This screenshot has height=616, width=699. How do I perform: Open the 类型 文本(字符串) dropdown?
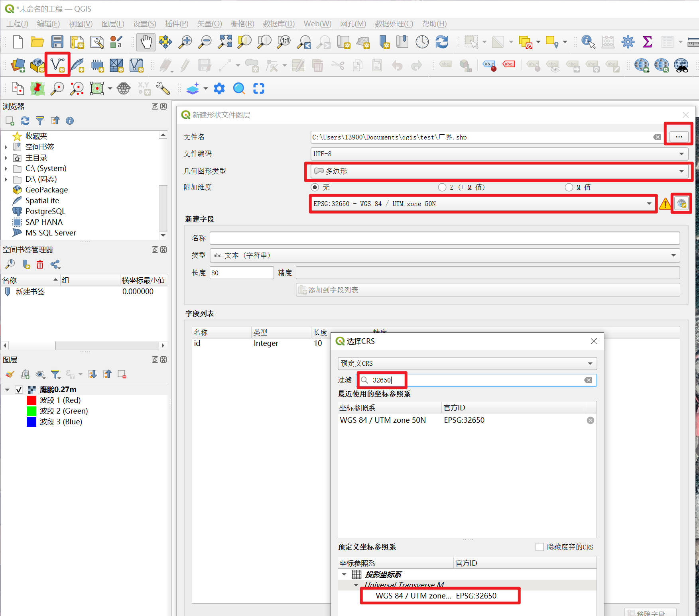pyautogui.click(x=445, y=255)
